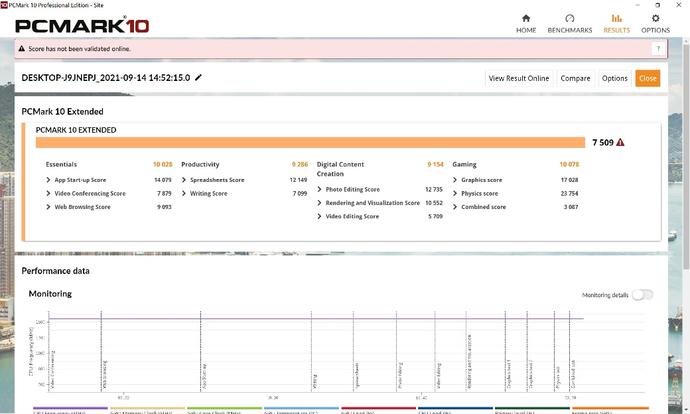Click the Spreadsheets Score value 12 149
The image size is (690, 414).
[x=298, y=180]
